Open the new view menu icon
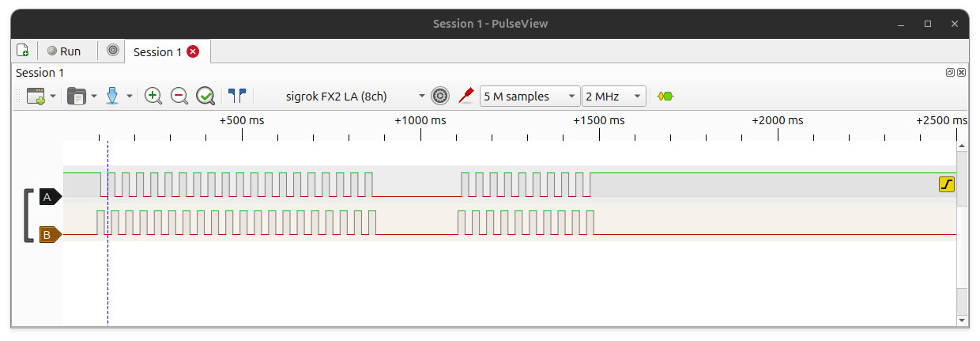 click(36, 97)
